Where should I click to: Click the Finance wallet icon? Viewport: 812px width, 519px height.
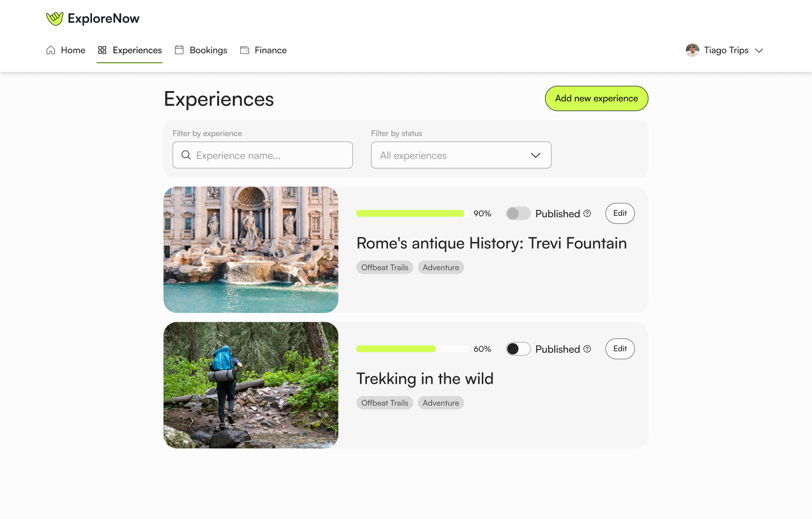coord(245,50)
